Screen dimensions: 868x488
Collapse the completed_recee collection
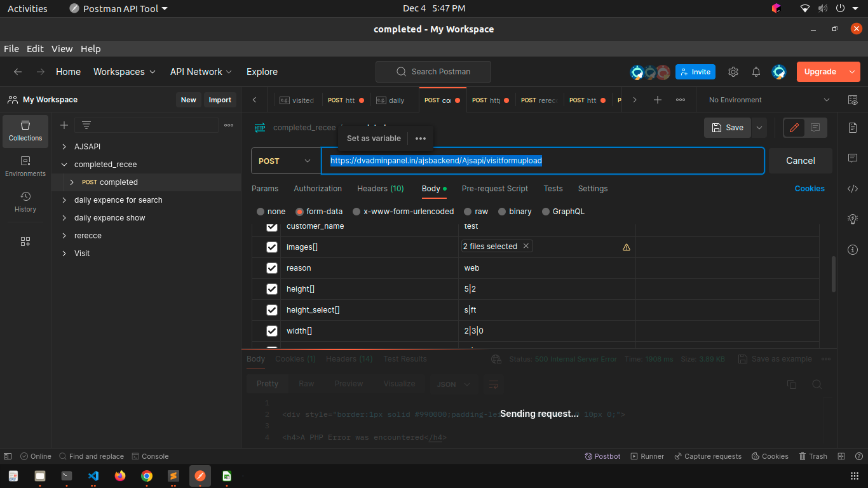[64, 165]
